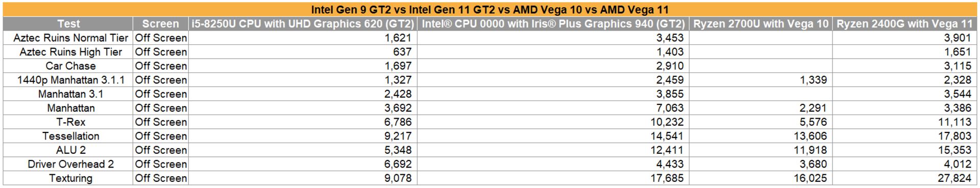The width and height of the screenshot is (980, 188).
Task: Select the value 17,685 cell
Action: click(553, 178)
